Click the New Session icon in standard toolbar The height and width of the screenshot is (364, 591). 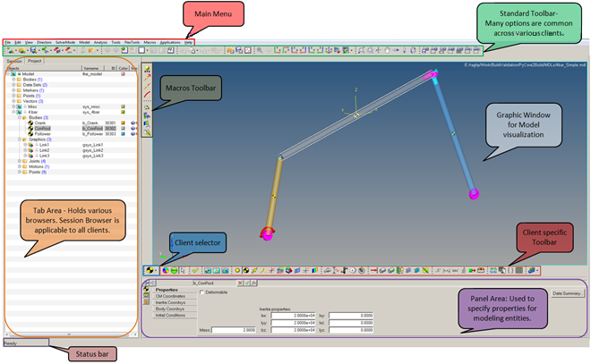coord(10,50)
